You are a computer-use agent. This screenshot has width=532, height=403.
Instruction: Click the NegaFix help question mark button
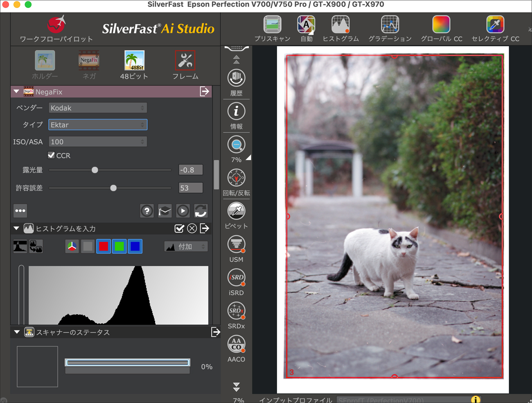(147, 211)
